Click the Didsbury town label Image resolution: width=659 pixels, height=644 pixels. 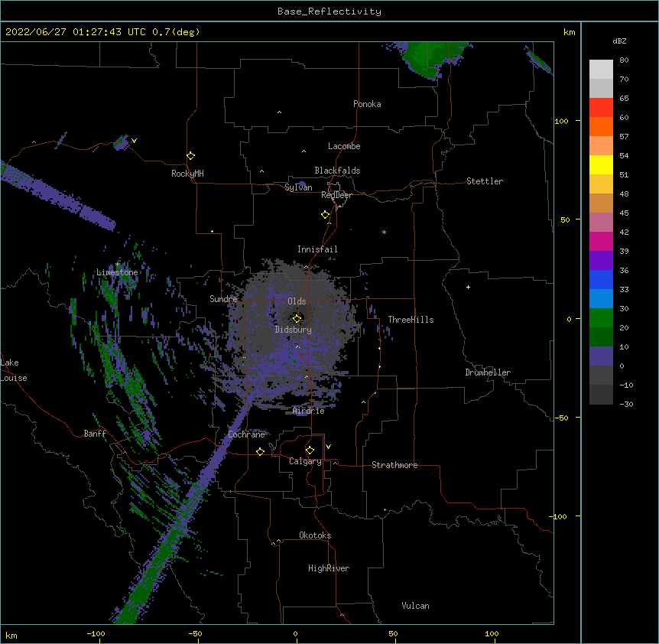pyautogui.click(x=294, y=330)
